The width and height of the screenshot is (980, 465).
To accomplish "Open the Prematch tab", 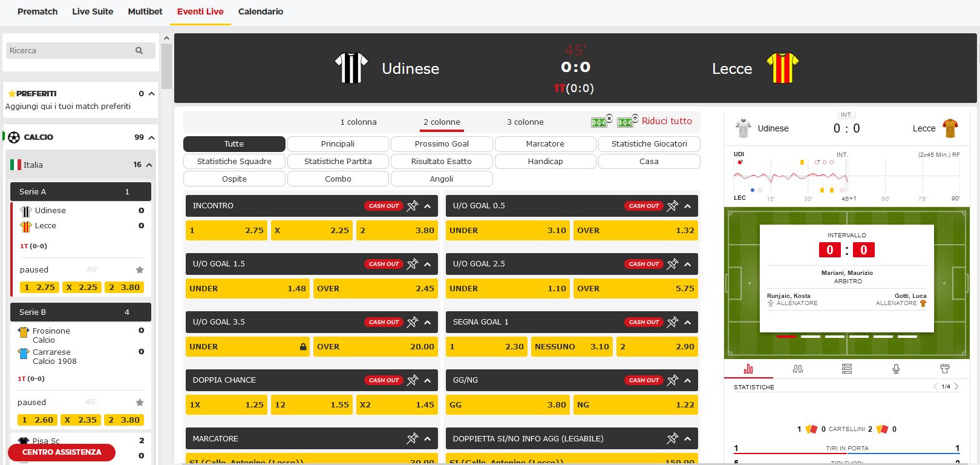I will (x=38, y=12).
